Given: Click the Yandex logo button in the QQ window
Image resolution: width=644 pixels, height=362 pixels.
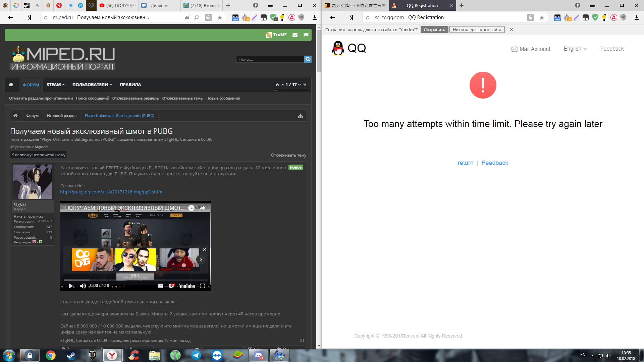Looking at the screenshot, I should [352, 17].
